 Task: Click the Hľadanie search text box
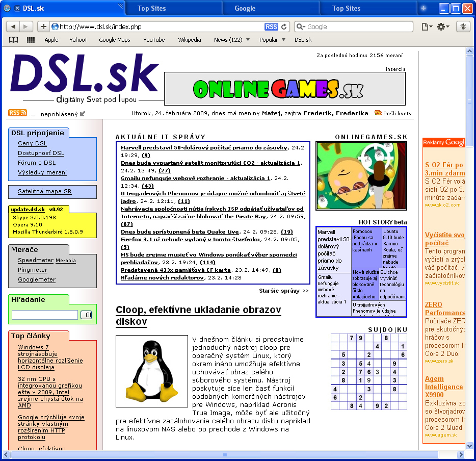(45, 315)
